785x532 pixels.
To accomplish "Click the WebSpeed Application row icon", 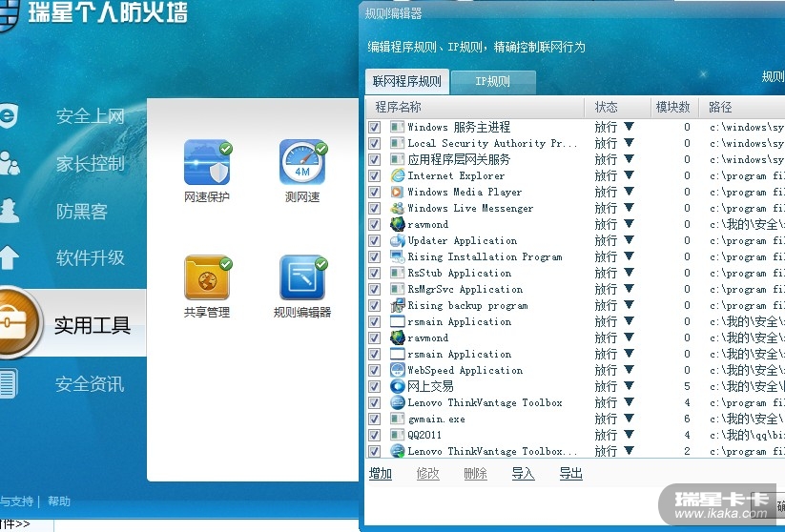I will pyautogui.click(x=398, y=370).
